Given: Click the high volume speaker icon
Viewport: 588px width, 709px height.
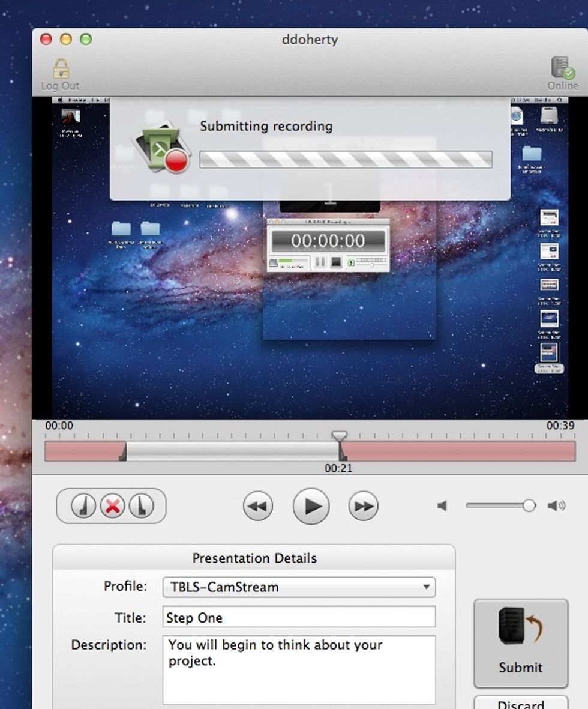Looking at the screenshot, I should click(x=556, y=506).
